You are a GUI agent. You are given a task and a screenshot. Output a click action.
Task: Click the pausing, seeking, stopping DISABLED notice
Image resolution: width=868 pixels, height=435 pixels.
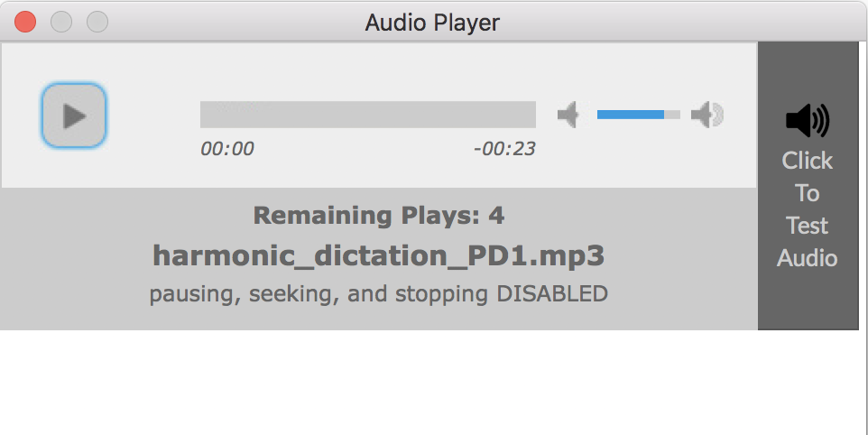(x=379, y=293)
